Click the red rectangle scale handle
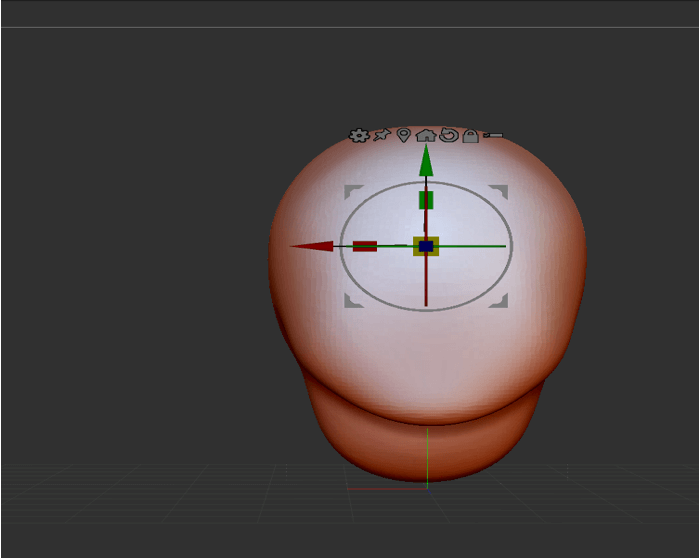The height and width of the screenshot is (559, 699). pyautogui.click(x=365, y=246)
